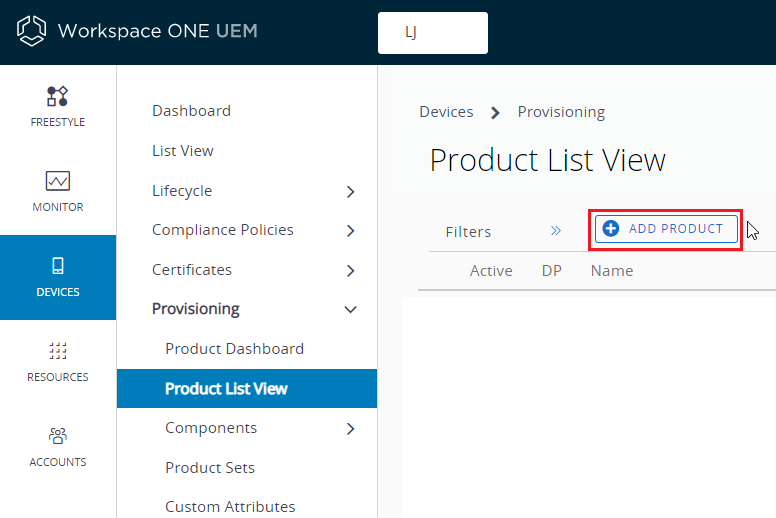Viewport: 776px width, 518px height.
Task: Click the Filters label
Action: tap(468, 232)
